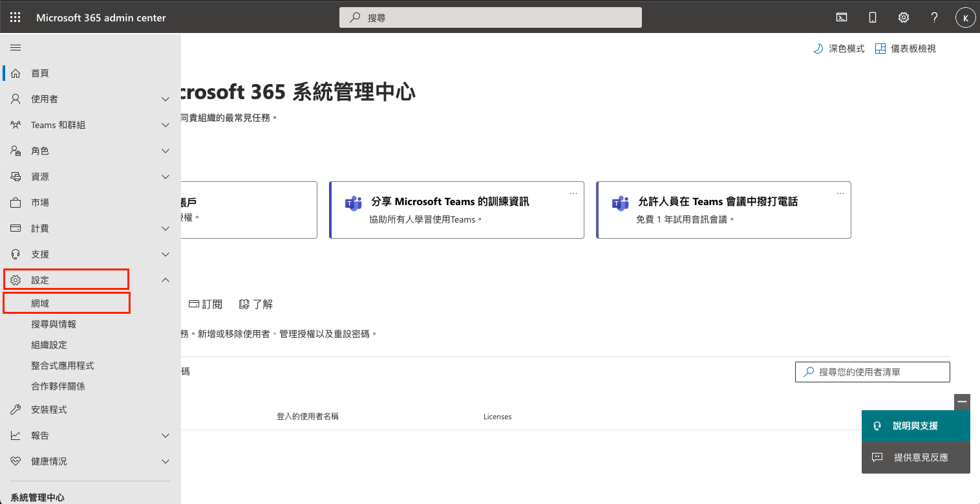Open the app launcher waffle icon
Image resolution: width=980 pixels, height=504 pixels.
coord(16,17)
